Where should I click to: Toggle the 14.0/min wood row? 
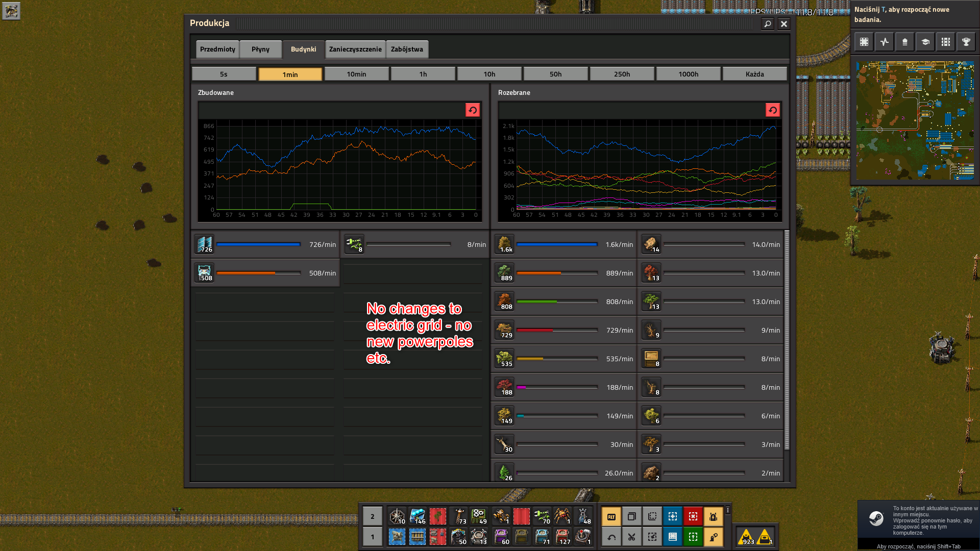click(711, 244)
